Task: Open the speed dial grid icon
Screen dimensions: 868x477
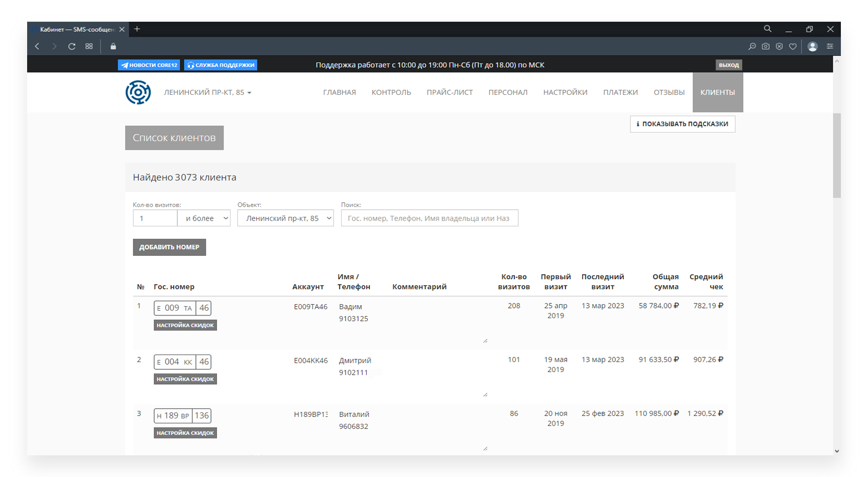Action: (x=89, y=47)
